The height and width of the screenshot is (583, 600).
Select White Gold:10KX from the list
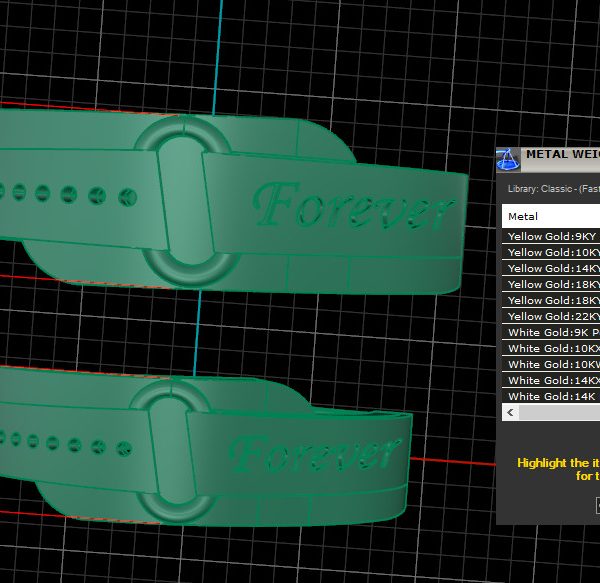pos(552,349)
